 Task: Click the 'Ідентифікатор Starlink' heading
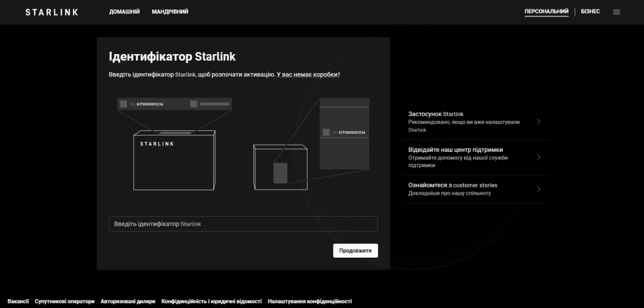click(172, 57)
